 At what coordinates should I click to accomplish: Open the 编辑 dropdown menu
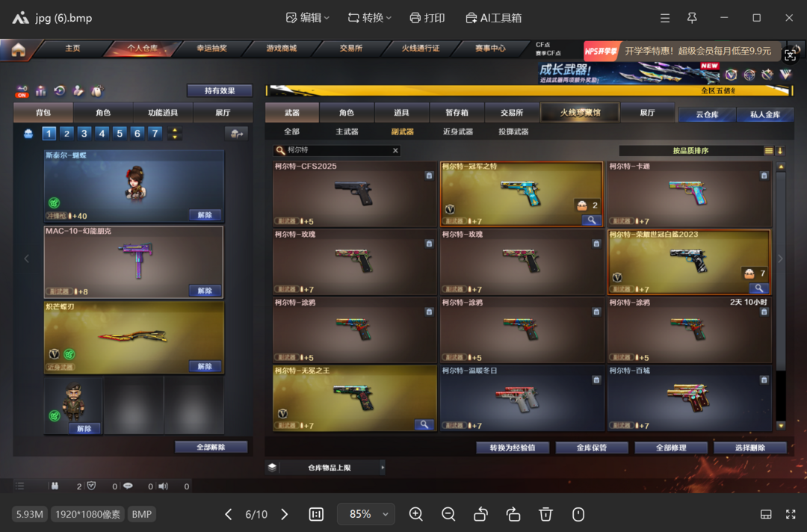point(308,18)
